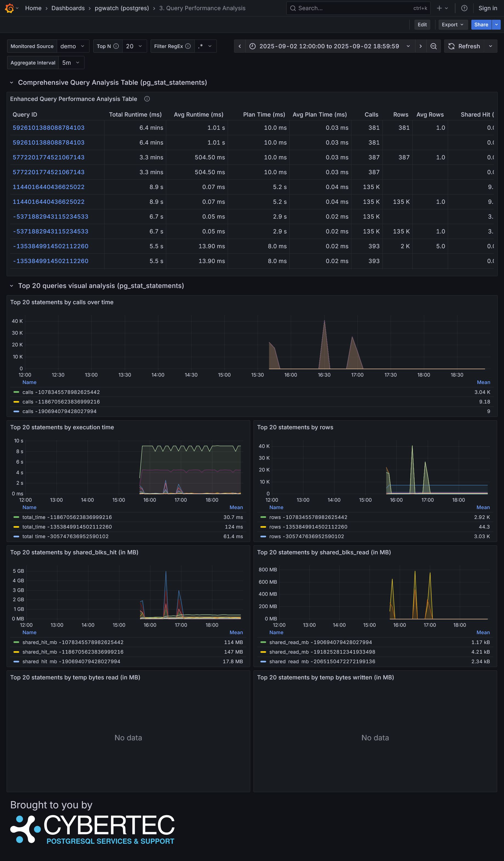Screen dimensions: 504x861
Task: Click the blue Share button
Action: [x=481, y=25]
